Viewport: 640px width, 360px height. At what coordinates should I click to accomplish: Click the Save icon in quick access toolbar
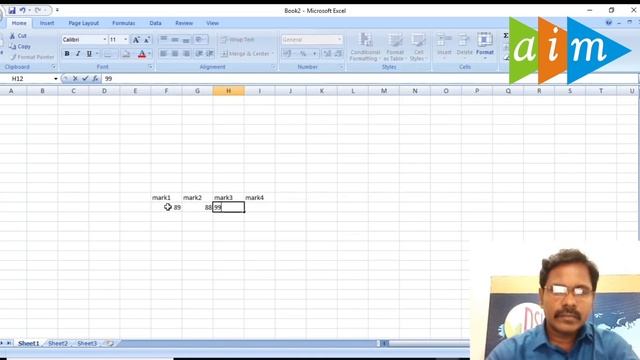[x=12, y=10]
